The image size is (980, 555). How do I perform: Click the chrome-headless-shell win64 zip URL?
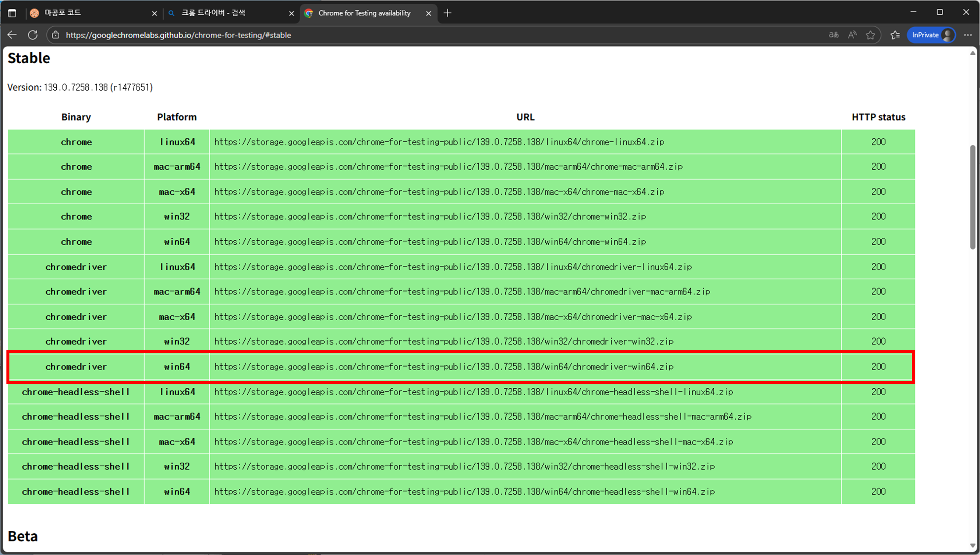(x=464, y=491)
